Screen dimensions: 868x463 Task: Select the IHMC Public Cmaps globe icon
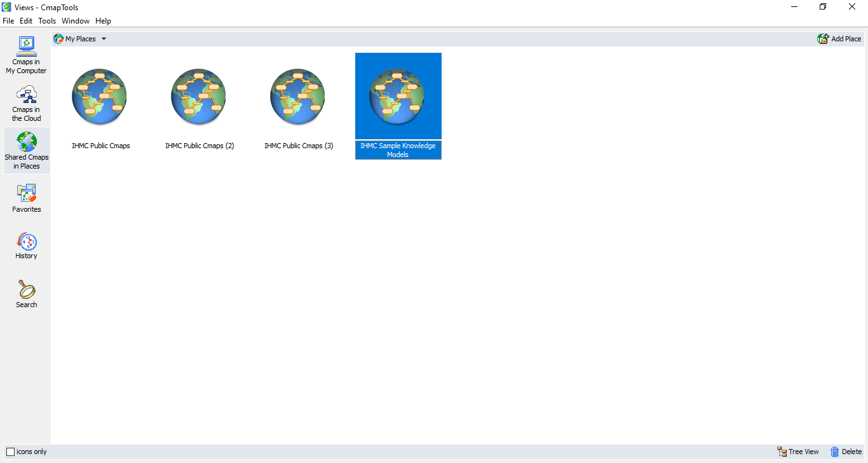pos(100,97)
